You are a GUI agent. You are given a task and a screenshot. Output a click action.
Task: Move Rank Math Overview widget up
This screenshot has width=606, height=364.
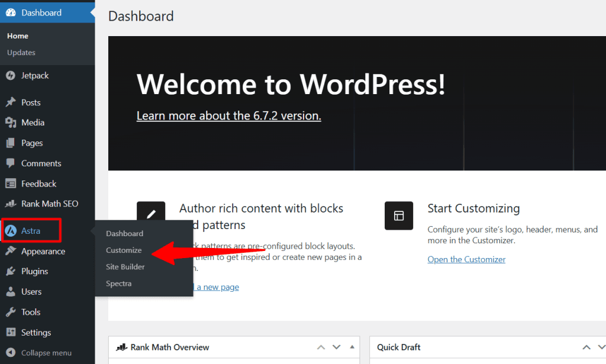(x=321, y=347)
